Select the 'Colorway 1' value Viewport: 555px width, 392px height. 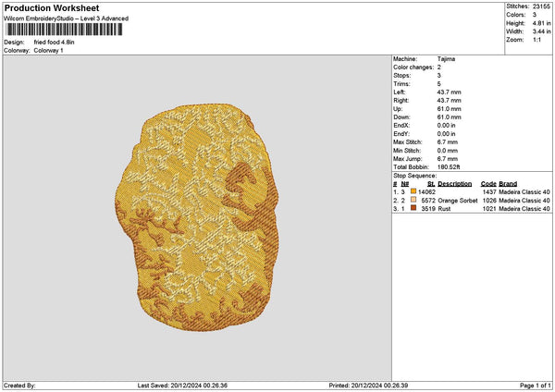coord(48,51)
